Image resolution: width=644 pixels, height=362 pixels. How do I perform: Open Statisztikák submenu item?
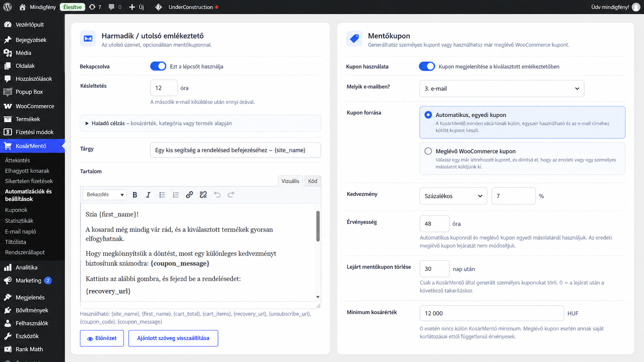[x=19, y=221]
